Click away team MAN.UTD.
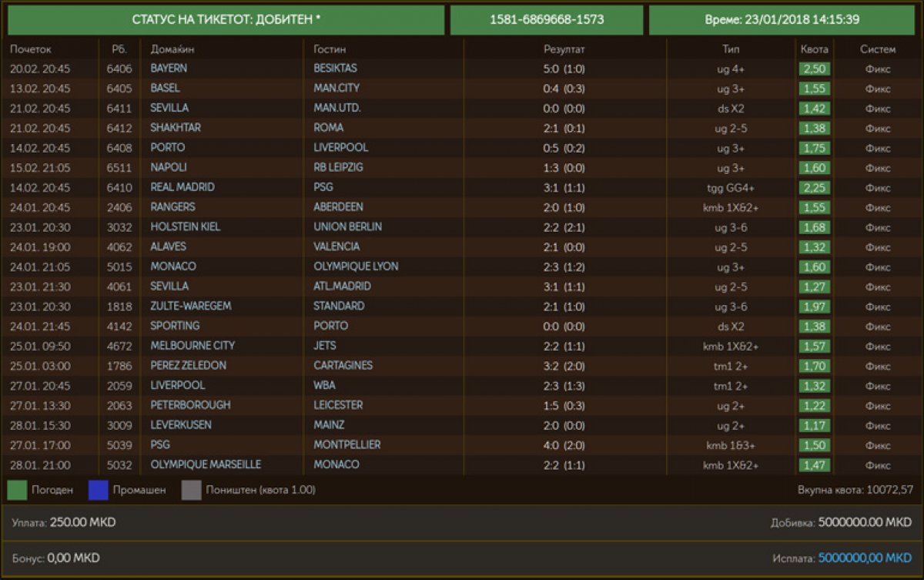The image size is (924, 580). [337, 108]
